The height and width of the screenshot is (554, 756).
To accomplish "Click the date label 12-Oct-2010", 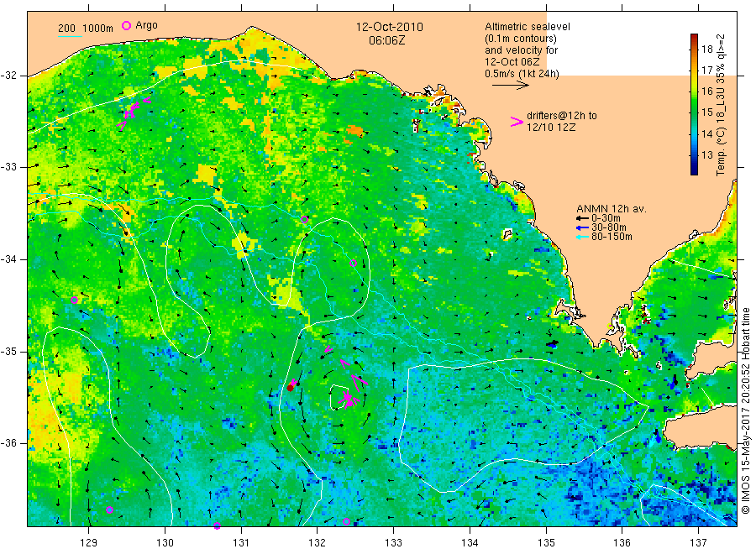I will [390, 27].
